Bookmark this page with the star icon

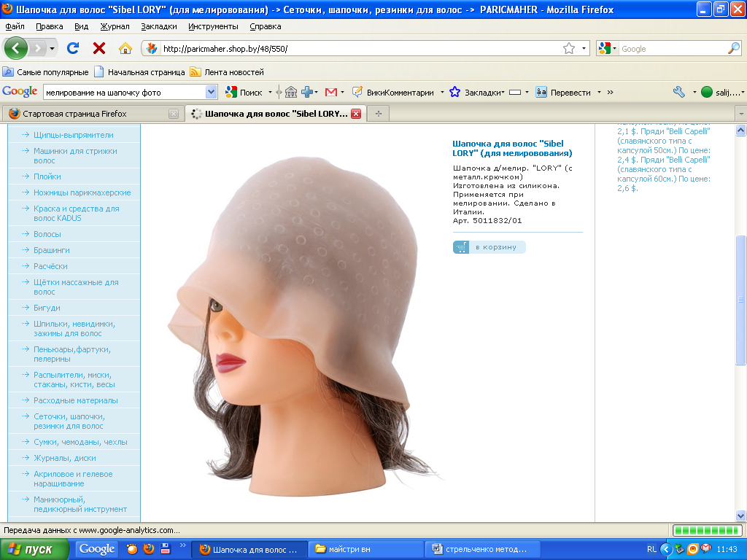(569, 48)
